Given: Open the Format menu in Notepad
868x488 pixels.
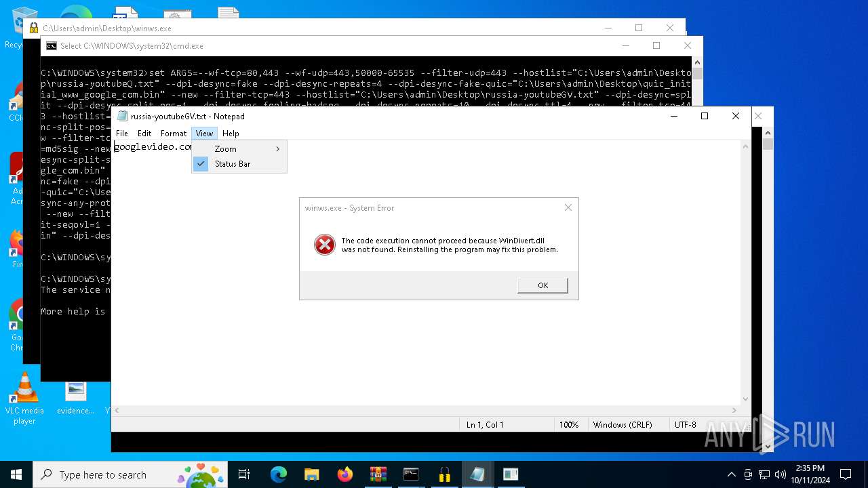Looking at the screenshot, I should click(174, 134).
